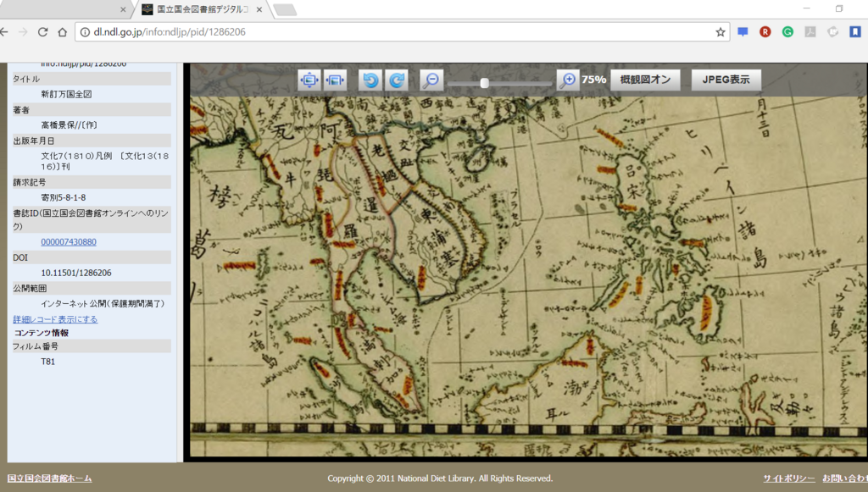
Task: Click the JPEG表示 button
Action: coord(726,80)
